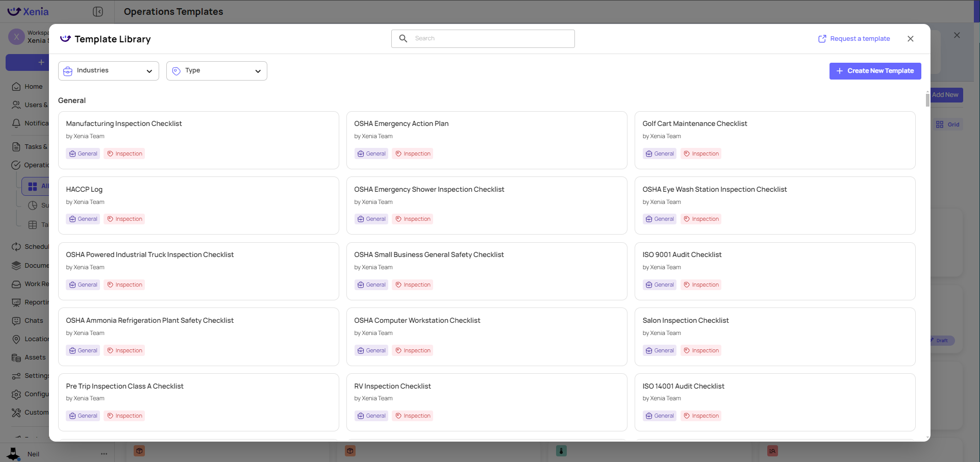This screenshot has height=462, width=980.
Task: Click the All templates grid icon in sidebar
Action: (x=33, y=187)
